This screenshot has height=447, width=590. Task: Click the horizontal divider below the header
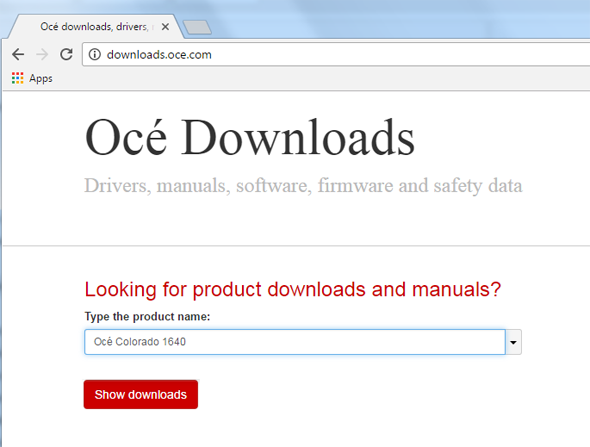click(297, 246)
